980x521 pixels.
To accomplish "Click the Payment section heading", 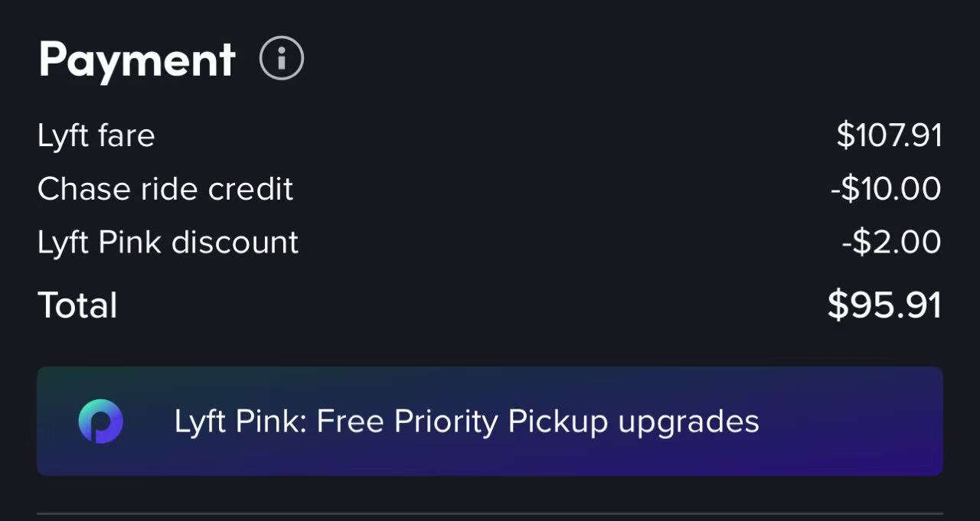I will pyautogui.click(x=136, y=60).
